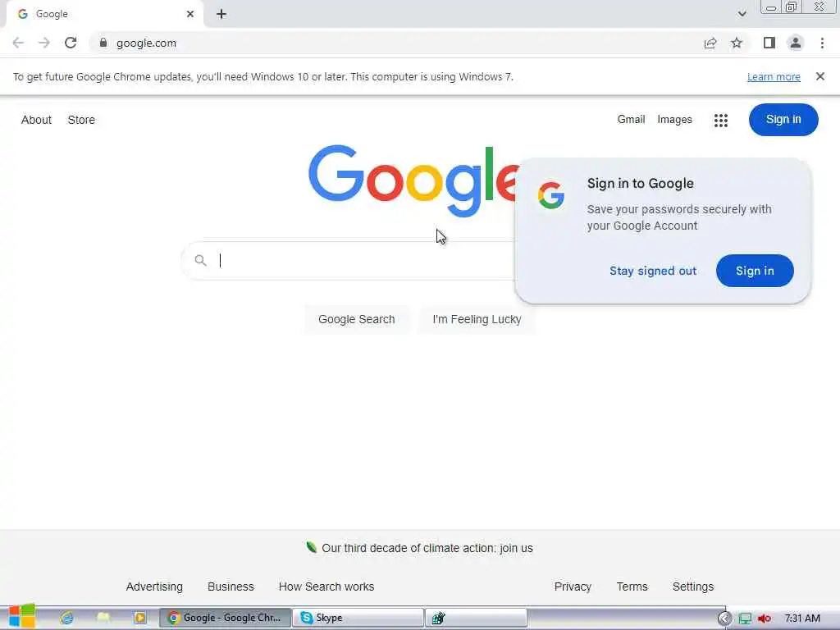Image resolution: width=840 pixels, height=630 pixels.
Task: Click the muted volume tray icon
Action: (x=765, y=619)
